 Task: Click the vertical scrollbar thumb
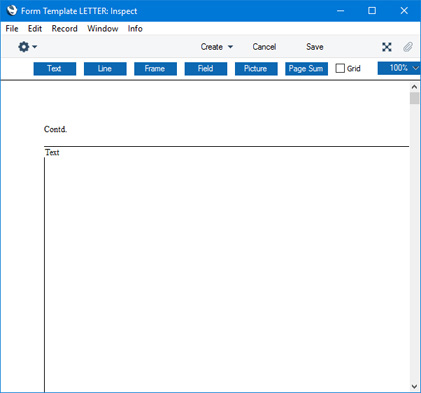tap(414, 98)
